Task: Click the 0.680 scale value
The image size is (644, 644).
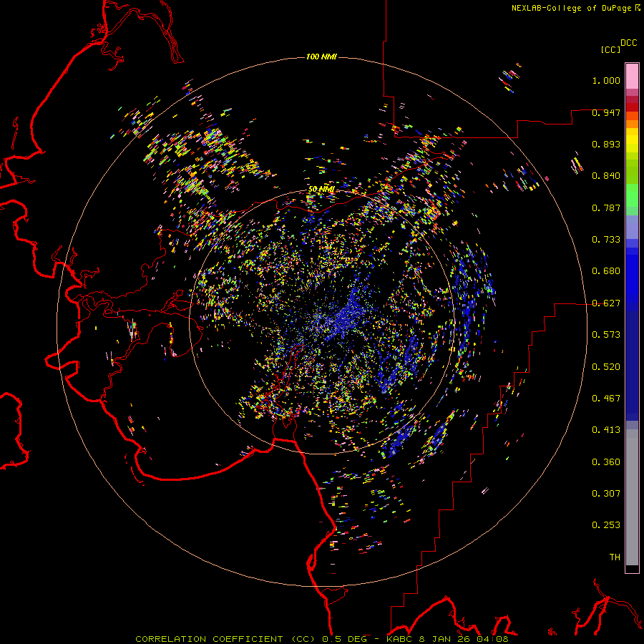Action: 606,271
